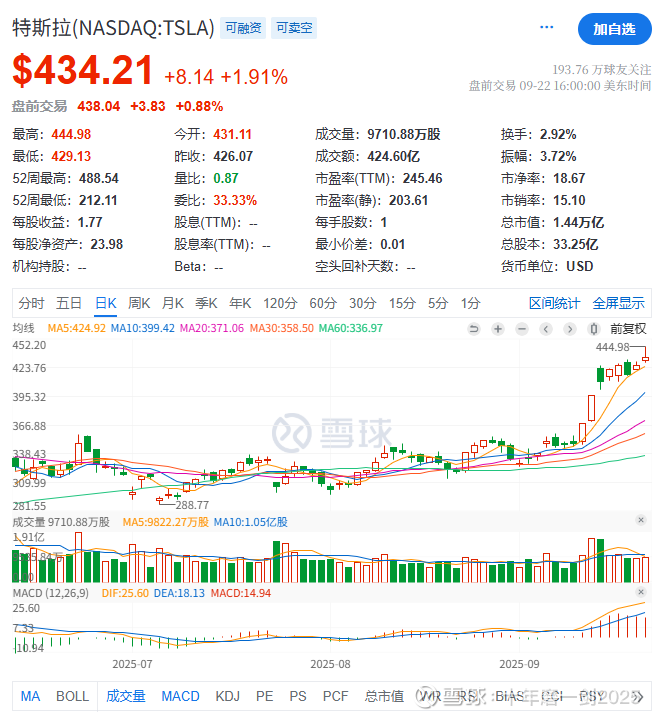Image resolution: width=660 pixels, height=717 pixels.
Task: Close the MACD indicator panel
Action: pyautogui.click(x=641, y=592)
